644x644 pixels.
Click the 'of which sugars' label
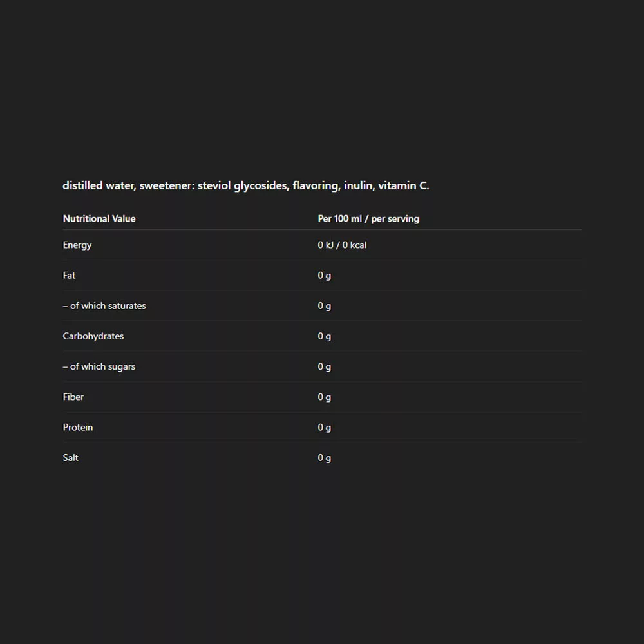99,366
